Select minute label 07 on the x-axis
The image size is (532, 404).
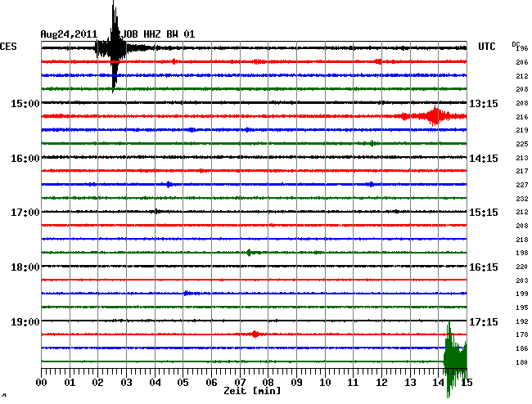[x=240, y=383]
